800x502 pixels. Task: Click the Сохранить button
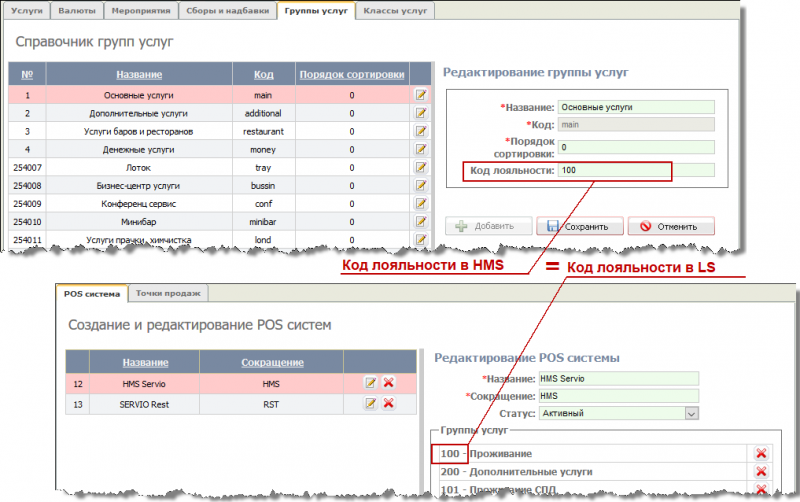tap(580, 226)
